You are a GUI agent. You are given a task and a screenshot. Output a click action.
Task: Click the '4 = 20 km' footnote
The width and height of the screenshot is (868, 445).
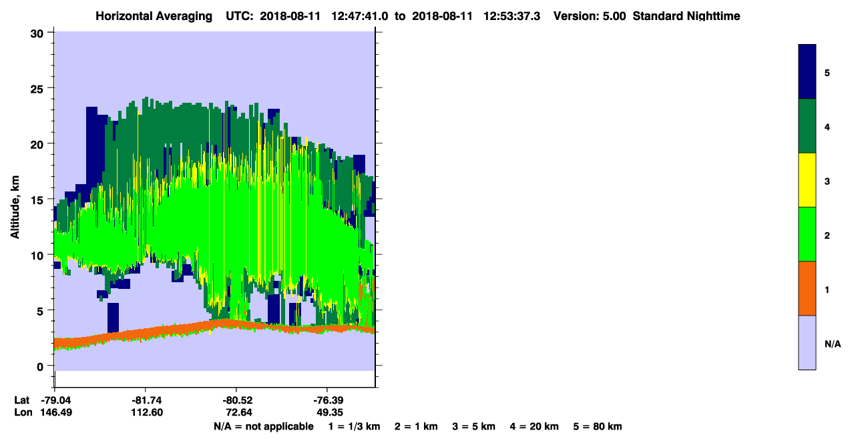click(533, 426)
